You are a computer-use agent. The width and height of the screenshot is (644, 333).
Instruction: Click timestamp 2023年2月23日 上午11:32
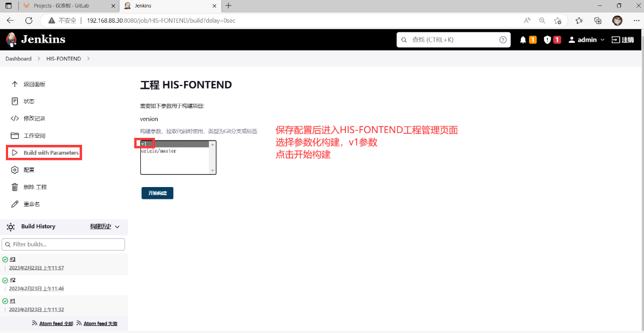[36, 310]
